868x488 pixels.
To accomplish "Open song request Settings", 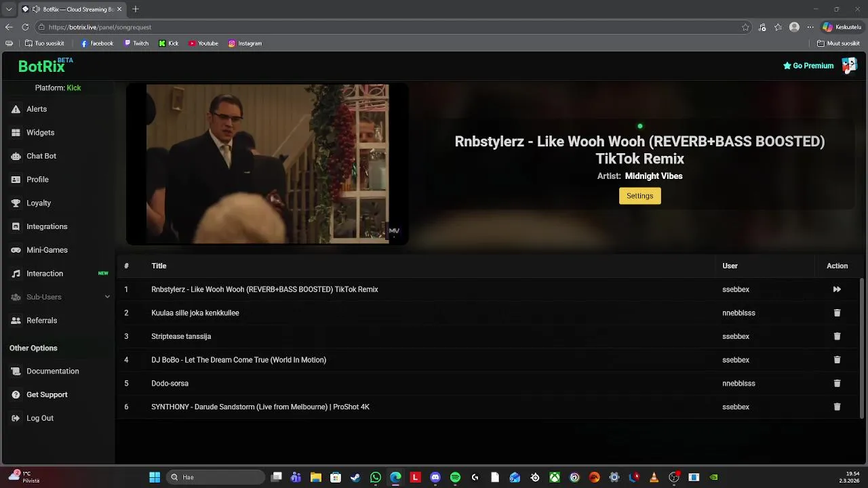I will coord(639,196).
